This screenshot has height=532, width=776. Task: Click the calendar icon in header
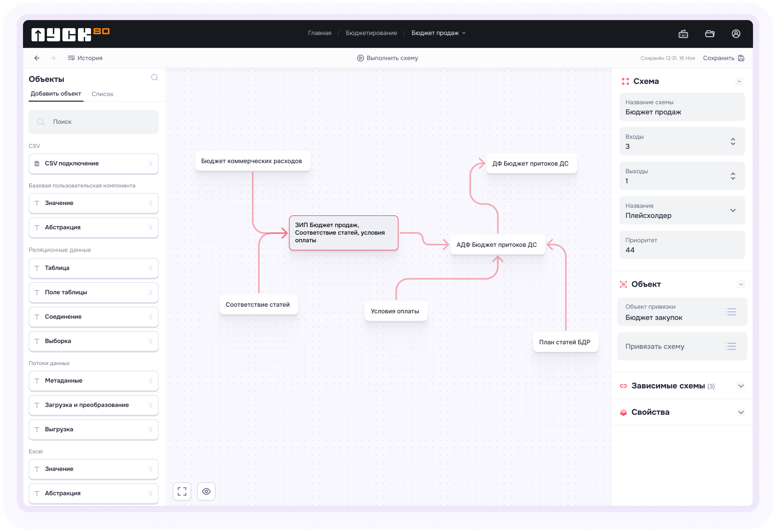[683, 34]
